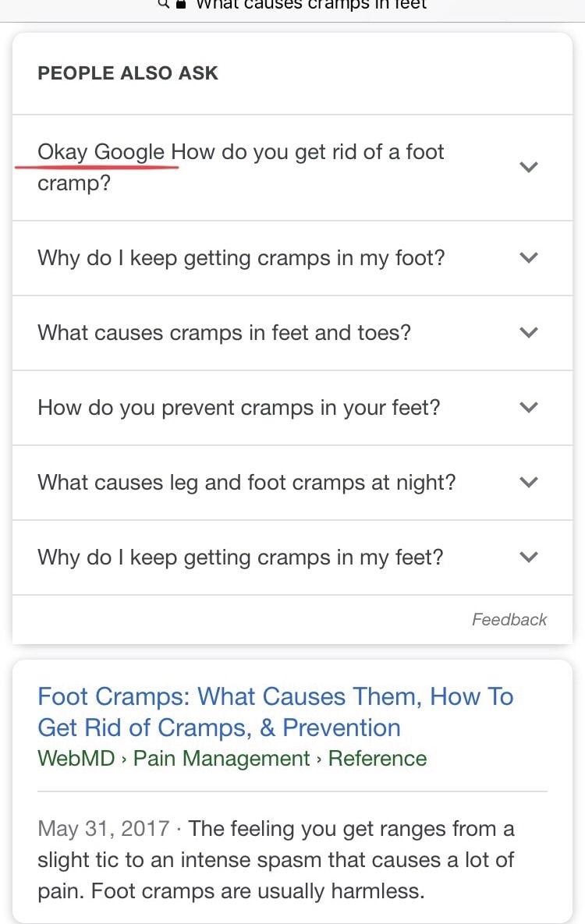Tap the address bar search text
Image resolution: width=585 pixels, height=924 pixels.
coord(310,5)
